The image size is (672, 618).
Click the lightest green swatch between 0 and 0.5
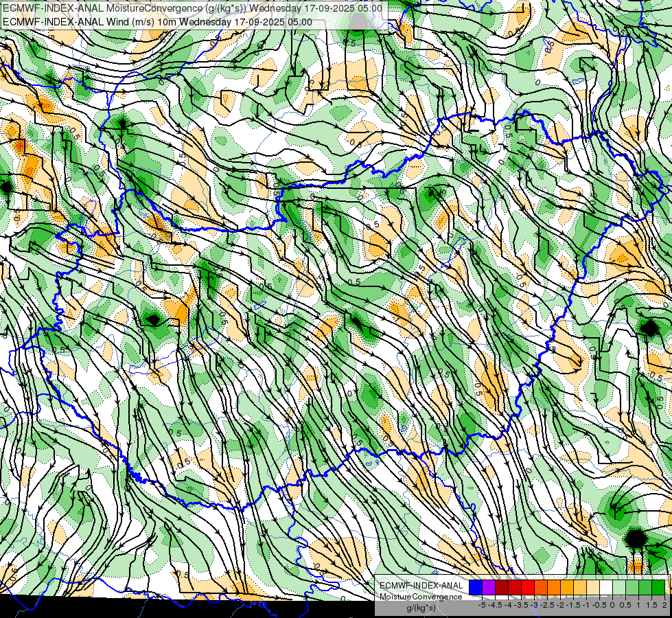pos(619,587)
